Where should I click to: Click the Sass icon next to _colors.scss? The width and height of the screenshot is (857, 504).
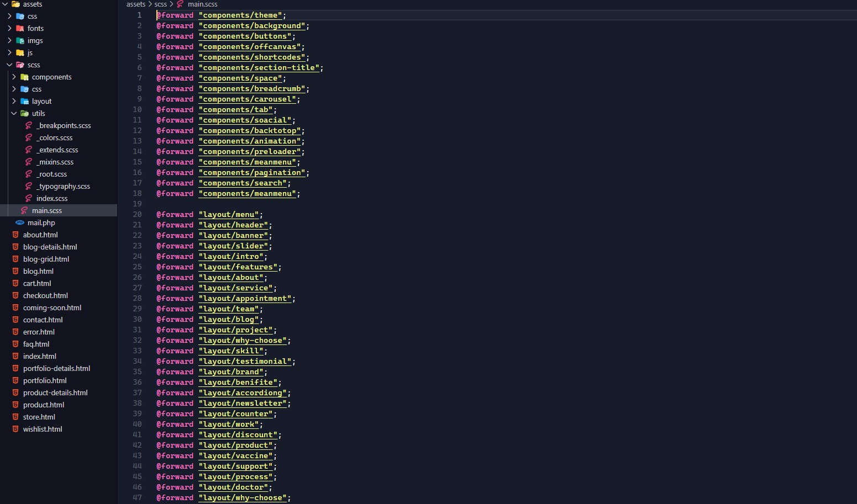click(x=29, y=138)
